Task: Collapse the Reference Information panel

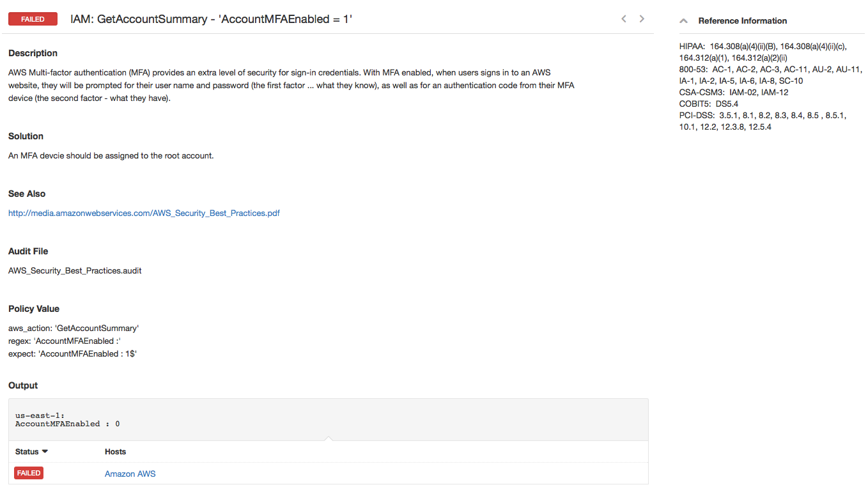Action: (684, 21)
